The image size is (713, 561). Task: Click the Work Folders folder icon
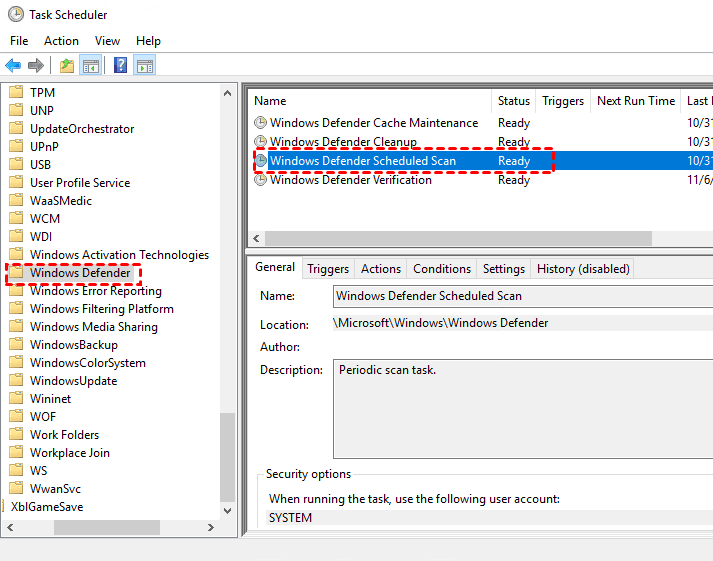[x=16, y=434]
